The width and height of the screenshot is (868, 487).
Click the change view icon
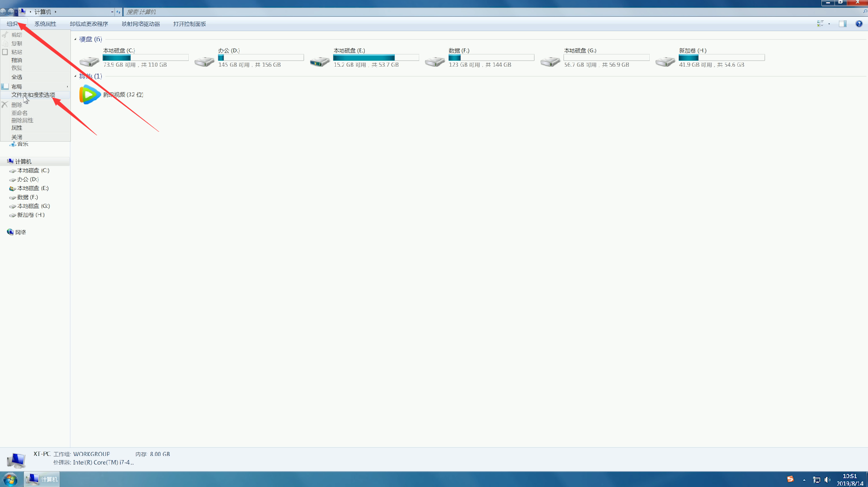tap(820, 24)
